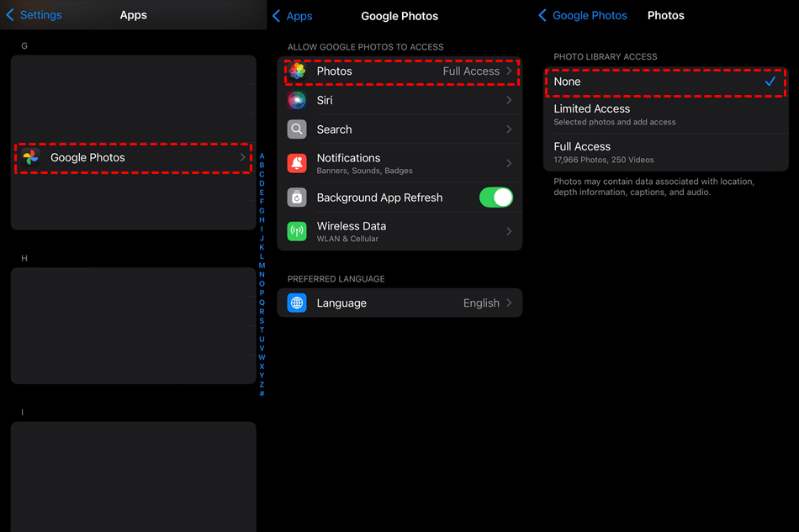Screen dimensions: 799x532
Task: Open Wireless Data chevron
Action: tap(509, 232)
